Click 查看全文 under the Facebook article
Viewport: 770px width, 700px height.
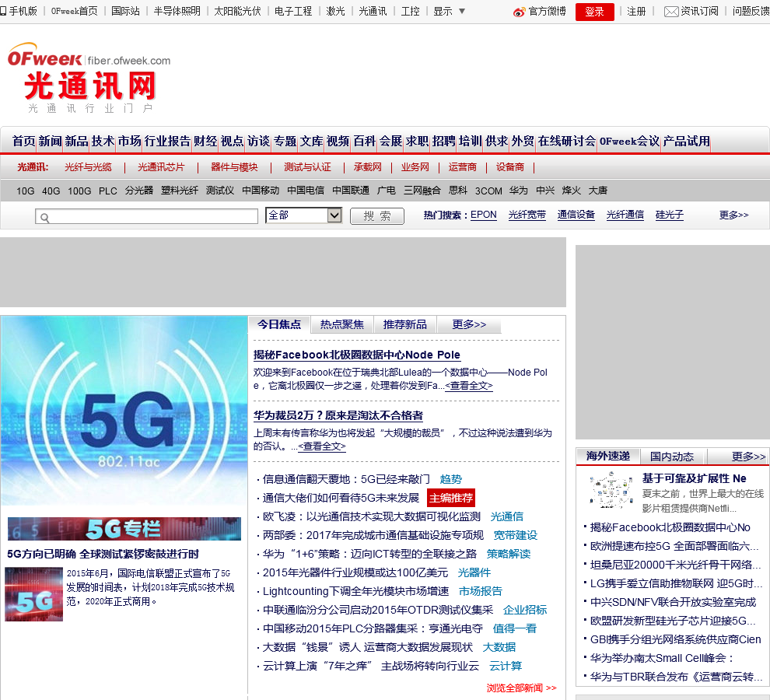tap(468, 386)
